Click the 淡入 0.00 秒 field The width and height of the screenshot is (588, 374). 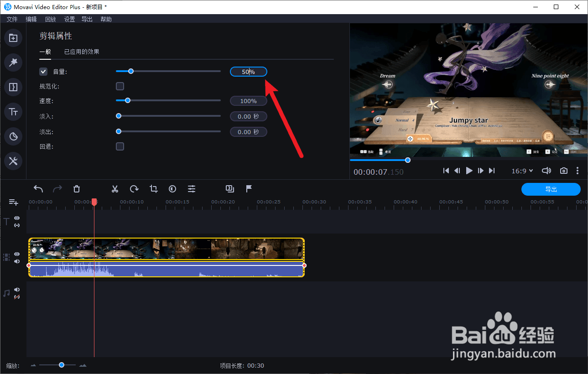(x=249, y=116)
